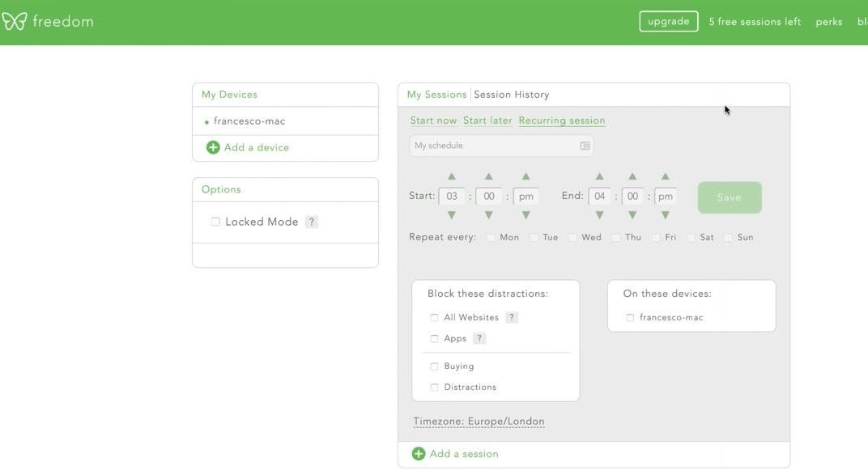Viewport: 868px width, 470px height.
Task: Tick the All Websites block checkbox
Action: (x=435, y=317)
